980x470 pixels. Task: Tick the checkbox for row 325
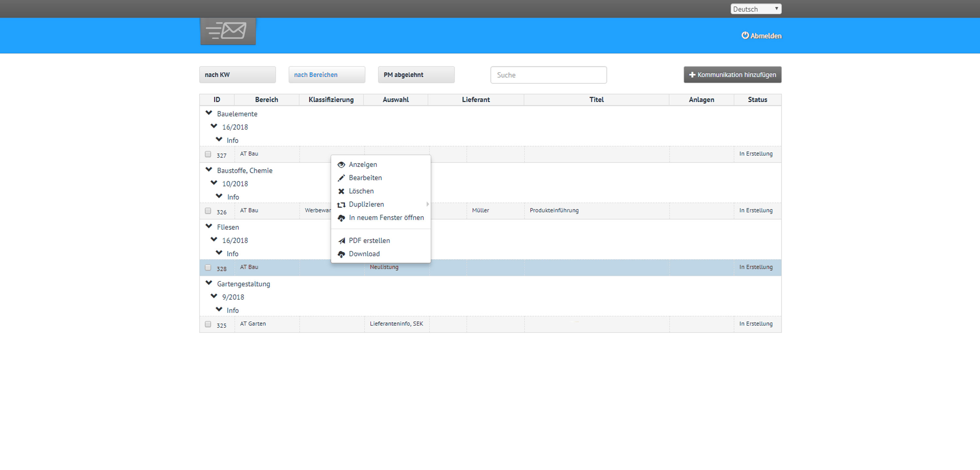[x=208, y=324]
